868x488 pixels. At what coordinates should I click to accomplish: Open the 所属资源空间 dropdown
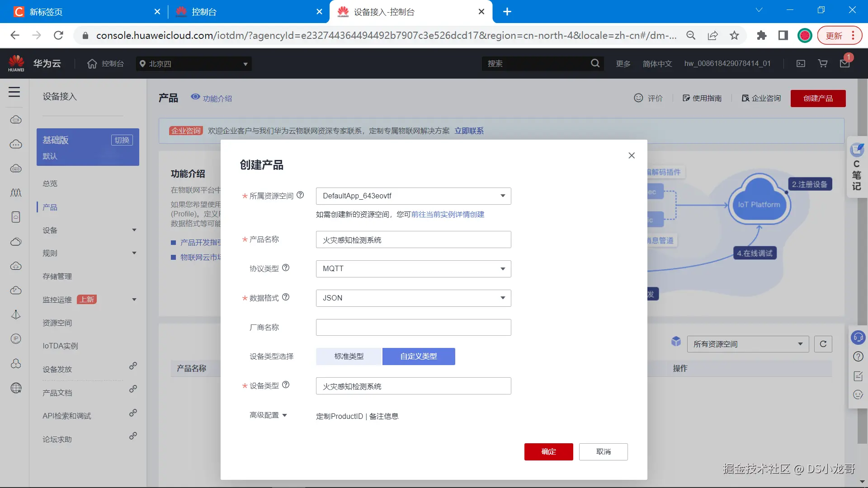click(x=413, y=196)
